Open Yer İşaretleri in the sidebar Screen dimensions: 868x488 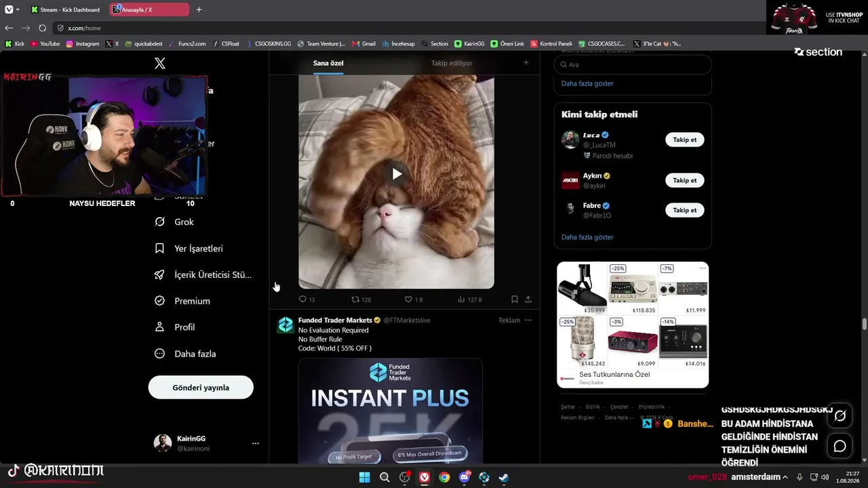point(189,249)
